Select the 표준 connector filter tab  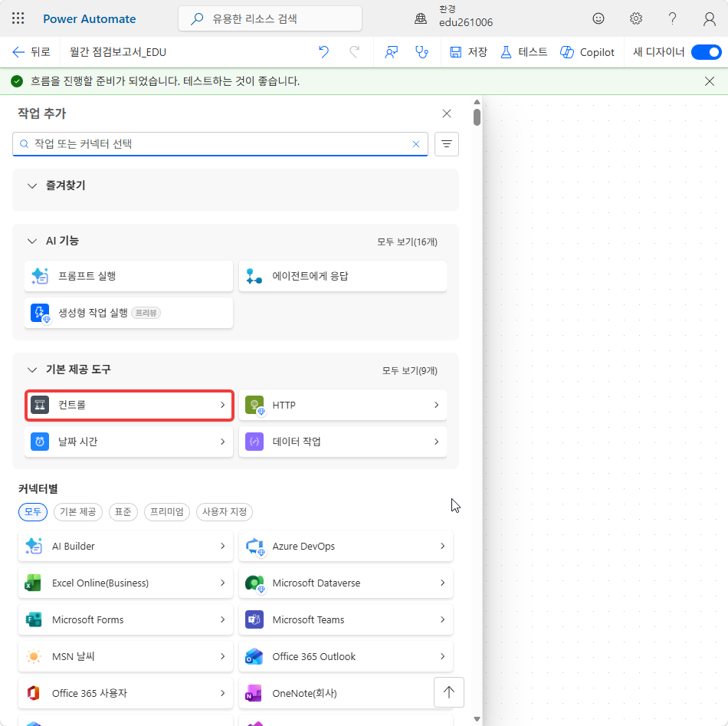coord(123,512)
